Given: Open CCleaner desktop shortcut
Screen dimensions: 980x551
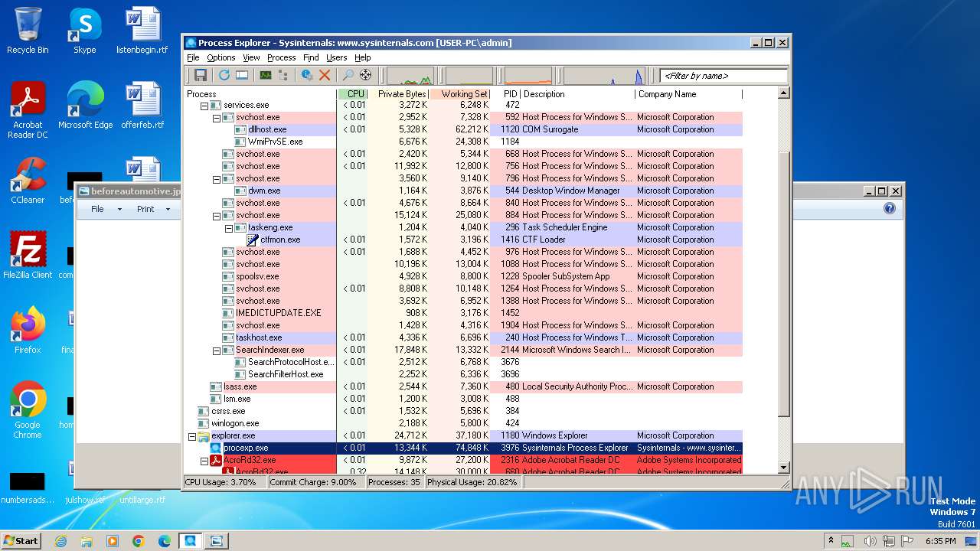Looking at the screenshot, I should pyautogui.click(x=28, y=181).
